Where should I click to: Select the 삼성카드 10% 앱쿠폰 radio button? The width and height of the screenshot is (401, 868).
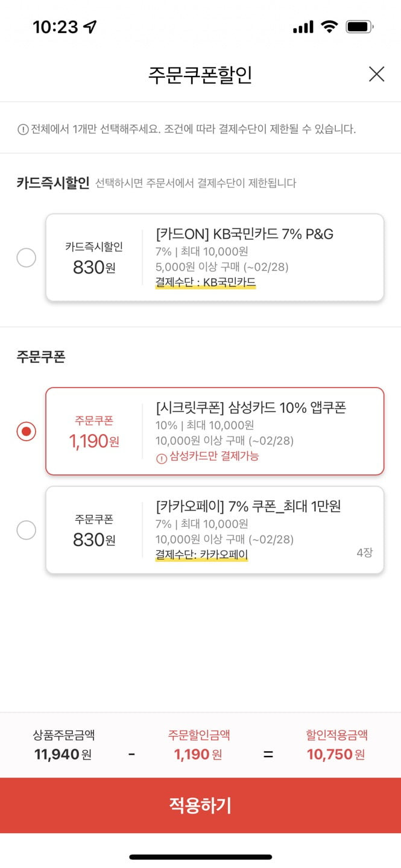26,432
